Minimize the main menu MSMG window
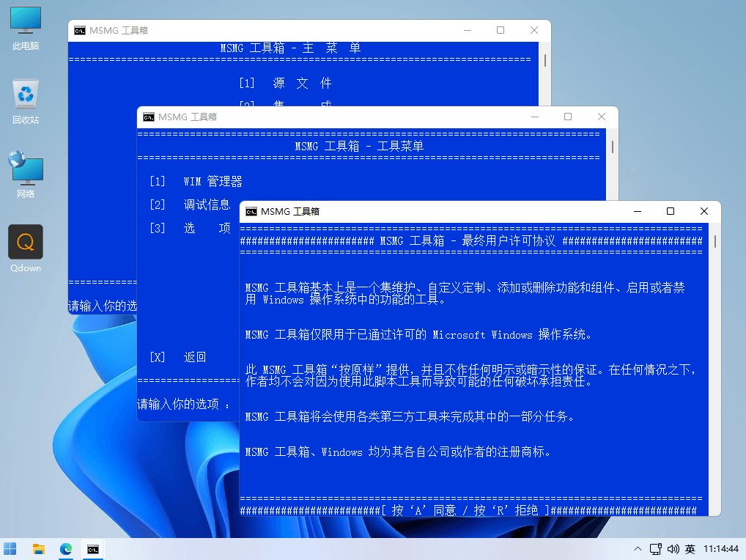 pos(468,30)
